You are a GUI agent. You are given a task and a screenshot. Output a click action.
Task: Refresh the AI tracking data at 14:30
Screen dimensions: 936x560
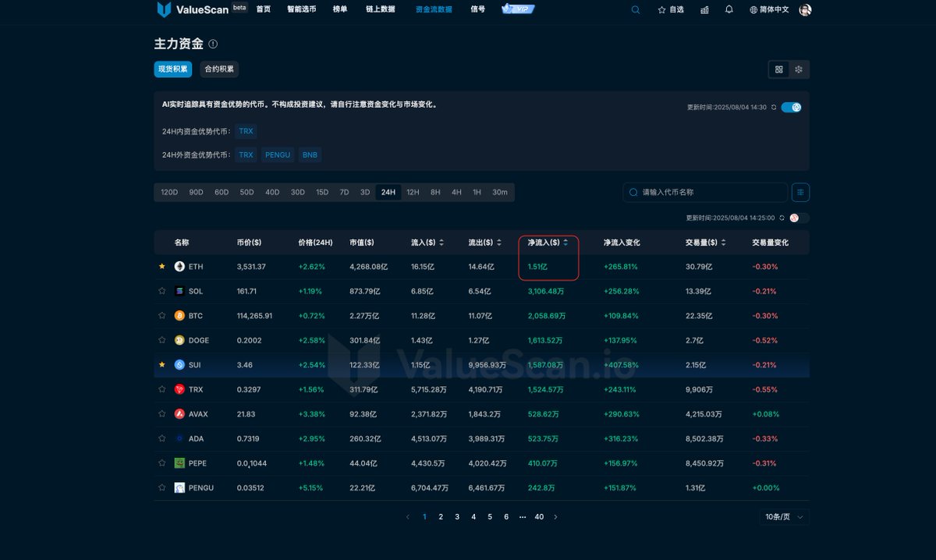click(773, 108)
